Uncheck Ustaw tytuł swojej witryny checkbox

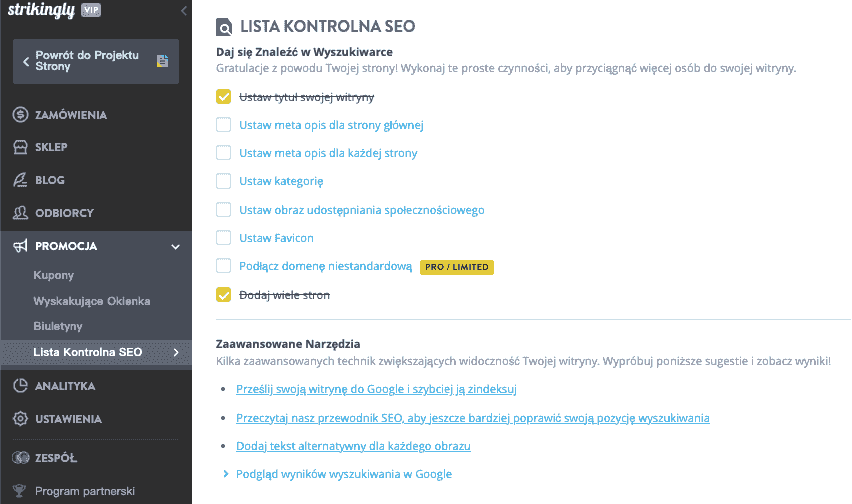coord(223,97)
